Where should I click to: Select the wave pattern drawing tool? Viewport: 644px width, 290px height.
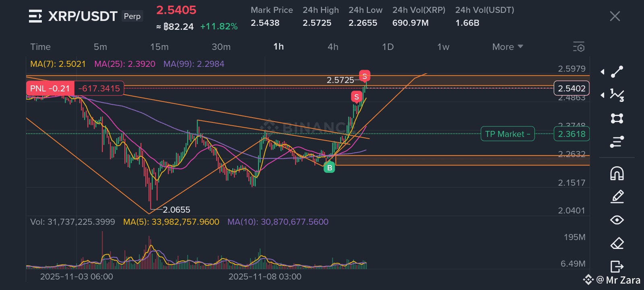pos(617,95)
